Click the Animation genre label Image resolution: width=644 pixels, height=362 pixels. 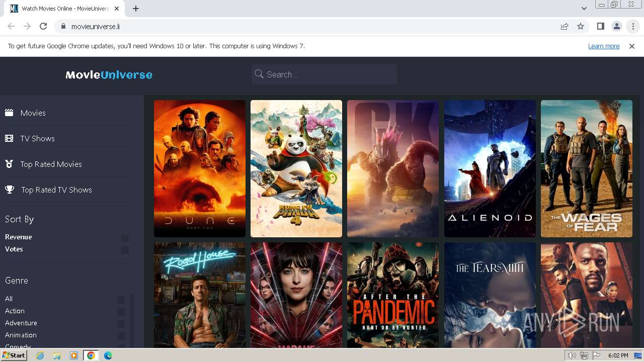21,335
